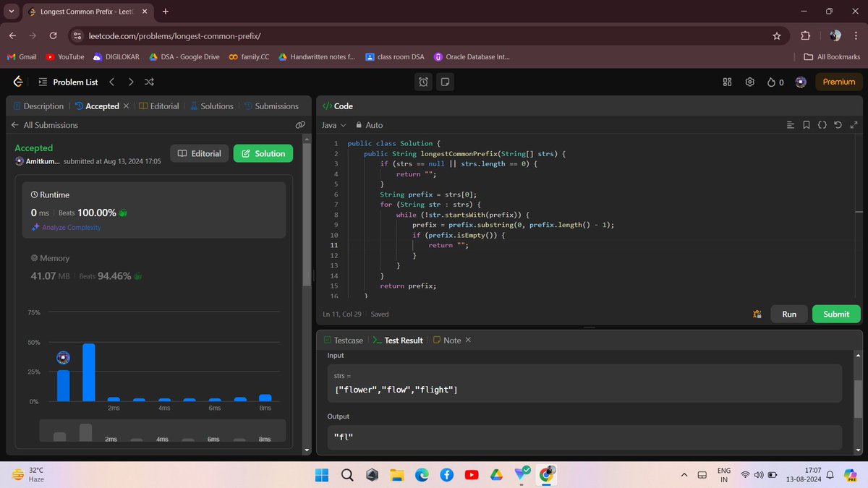Copy submission link icon
This screenshot has height=488, width=868.
(300, 125)
